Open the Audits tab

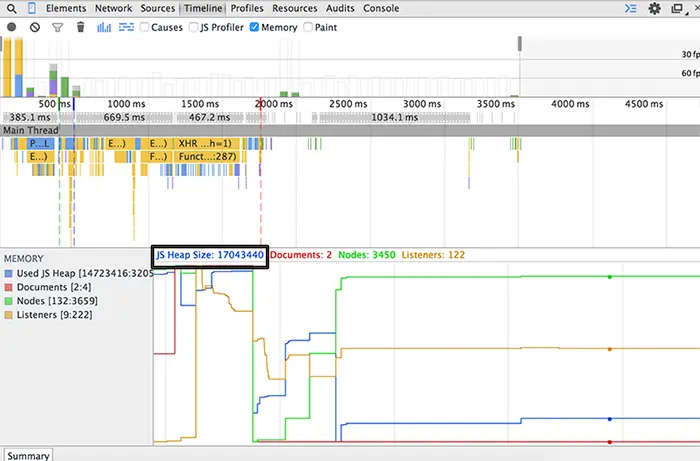340,8
